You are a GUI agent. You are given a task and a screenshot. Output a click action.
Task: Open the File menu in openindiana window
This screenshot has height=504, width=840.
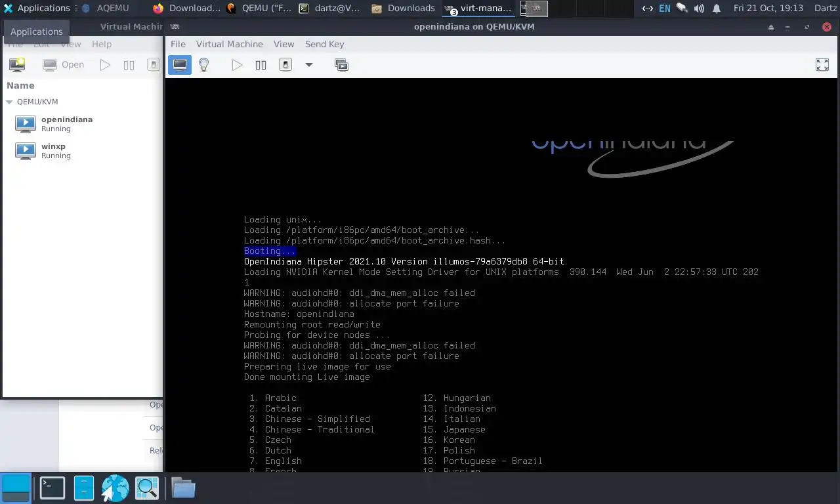pos(178,44)
